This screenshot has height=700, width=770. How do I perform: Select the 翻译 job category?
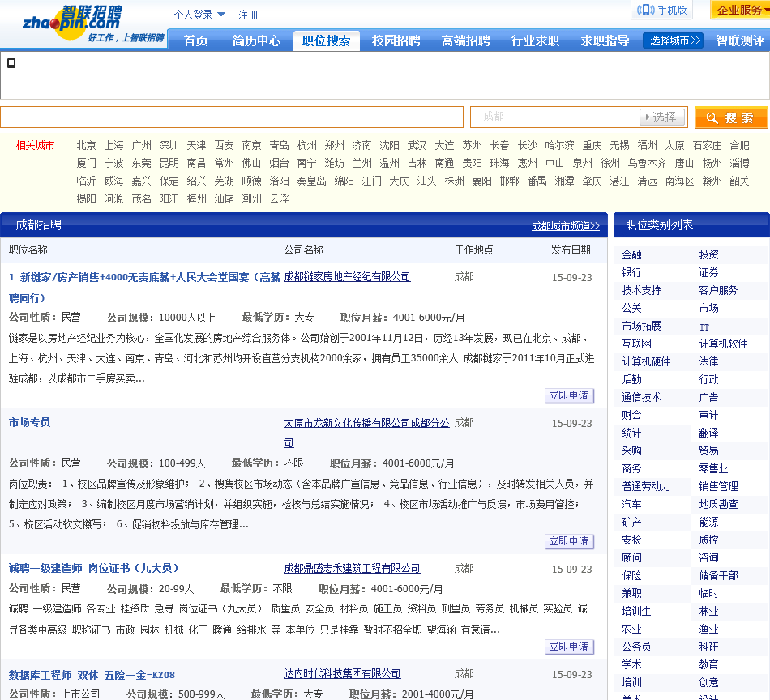708,433
